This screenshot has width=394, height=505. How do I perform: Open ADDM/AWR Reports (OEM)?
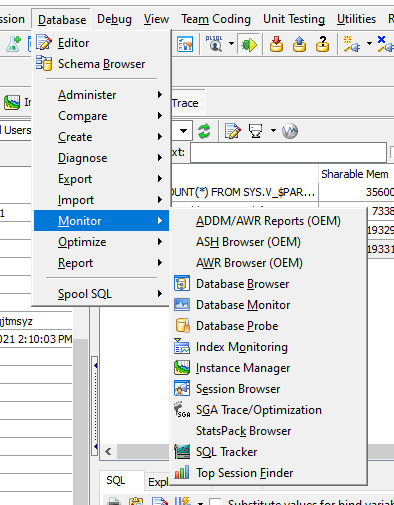pos(269,221)
